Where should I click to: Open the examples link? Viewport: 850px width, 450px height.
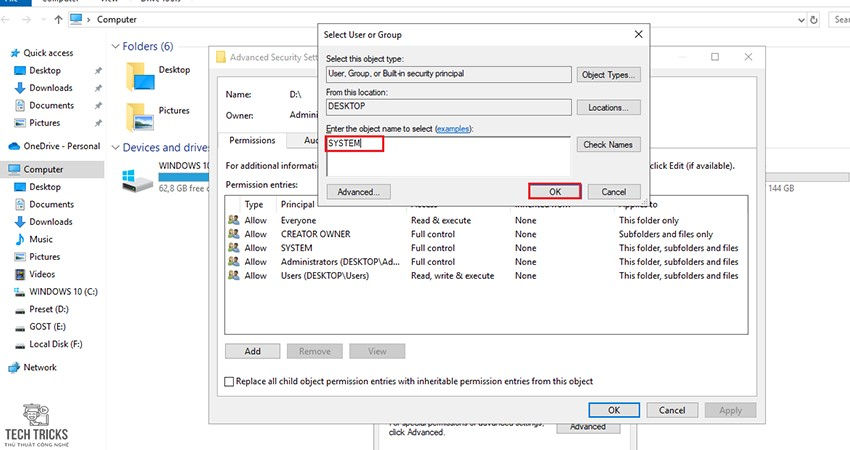coord(453,128)
